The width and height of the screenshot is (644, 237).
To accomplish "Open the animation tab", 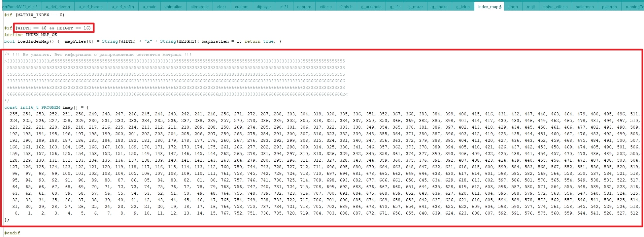I will click(x=173, y=7).
